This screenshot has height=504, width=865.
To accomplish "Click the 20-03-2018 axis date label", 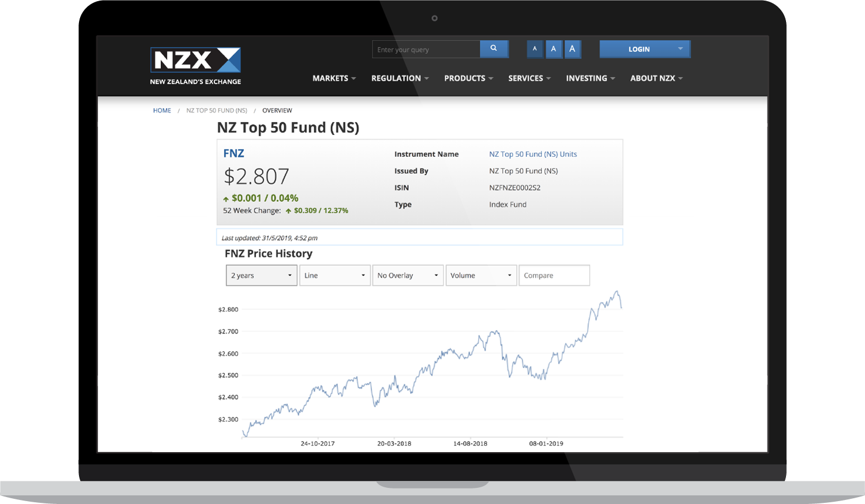I will tap(394, 444).
